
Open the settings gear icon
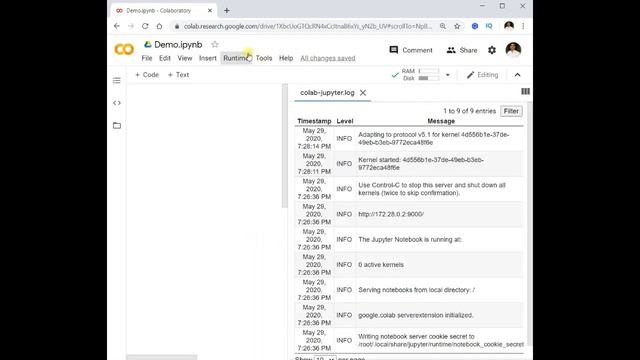coord(492,50)
